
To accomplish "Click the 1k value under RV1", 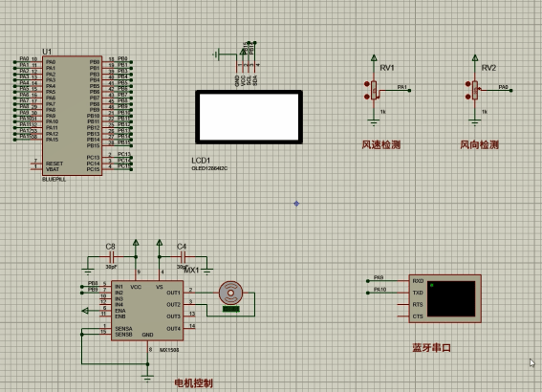I will tap(383, 112).
